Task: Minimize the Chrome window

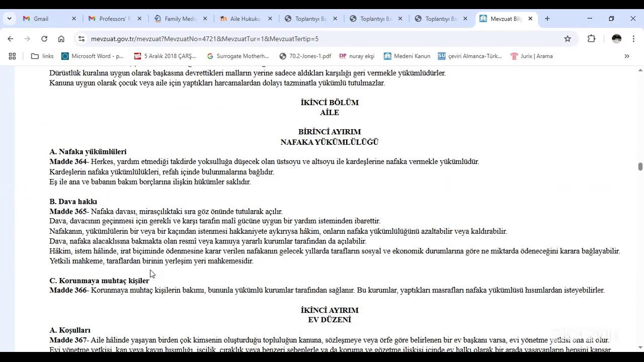Action: point(590,19)
